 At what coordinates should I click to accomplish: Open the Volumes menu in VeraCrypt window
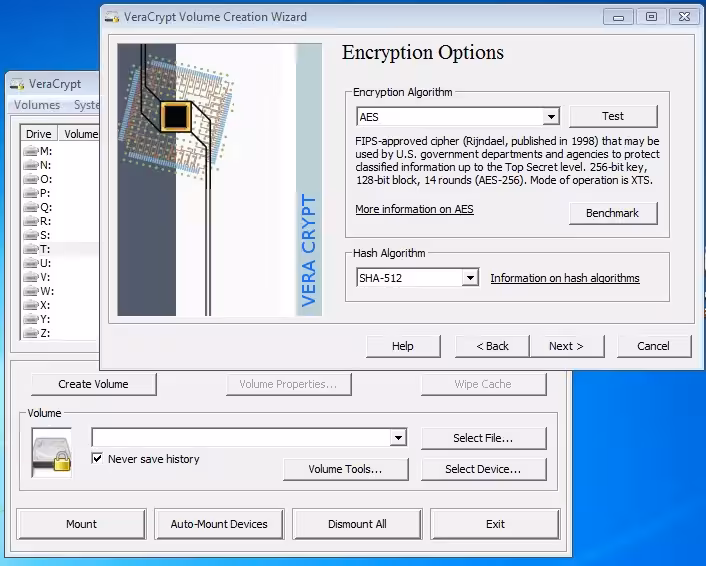pyautogui.click(x=37, y=105)
